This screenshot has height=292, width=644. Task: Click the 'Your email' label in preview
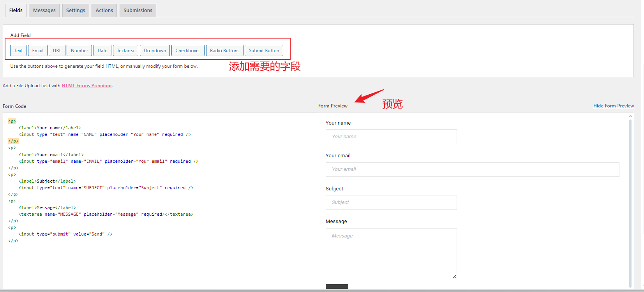[x=338, y=155]
